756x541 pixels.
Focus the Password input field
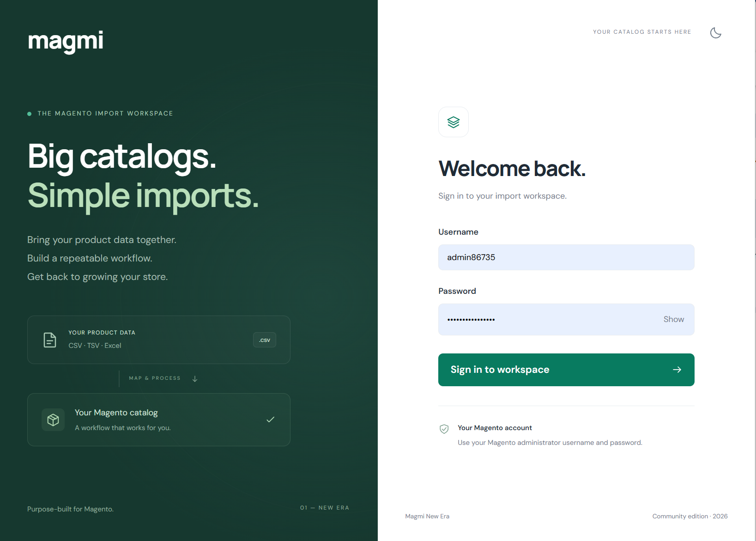(566, 319)
